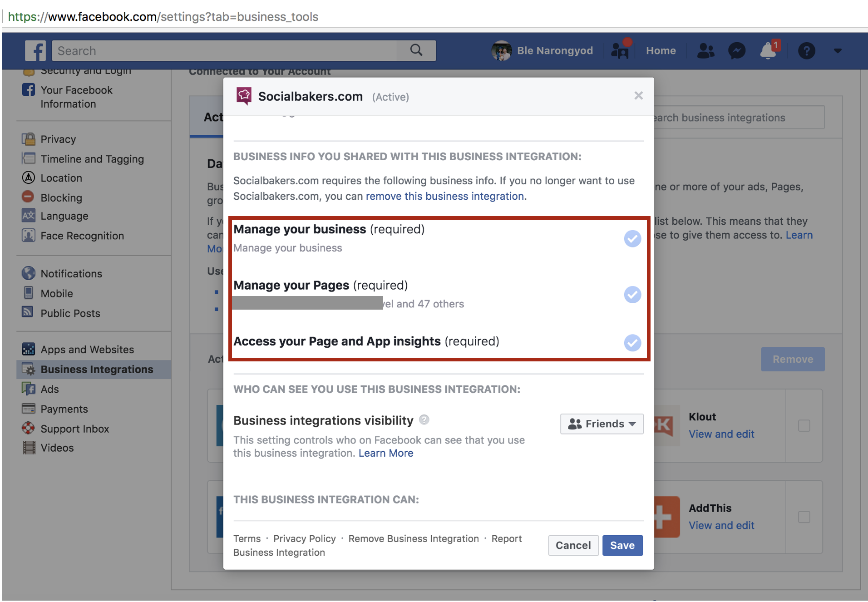Image resolution: width=868 pixels, height=602 pixels.
Task: Click the AddThis app thumbnail
Action: tap(667, 517)
